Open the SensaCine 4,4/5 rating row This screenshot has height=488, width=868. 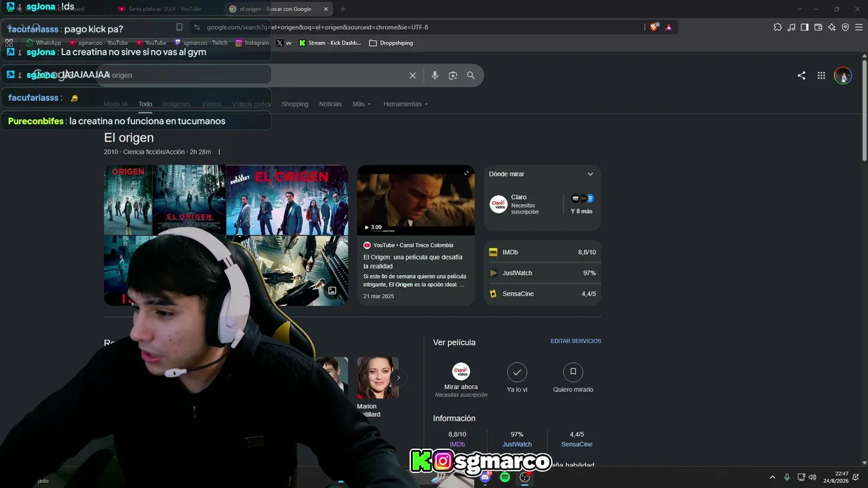542,294
